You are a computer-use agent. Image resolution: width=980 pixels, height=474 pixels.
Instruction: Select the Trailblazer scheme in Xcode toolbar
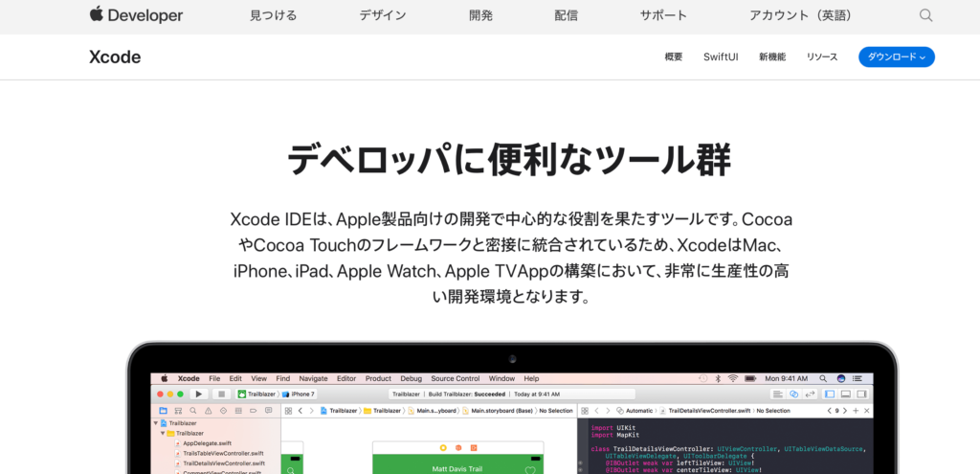(256, 394)
